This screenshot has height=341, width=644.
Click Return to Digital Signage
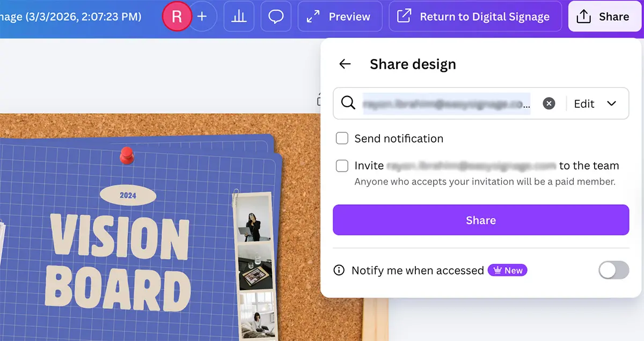tap(474, 16)
